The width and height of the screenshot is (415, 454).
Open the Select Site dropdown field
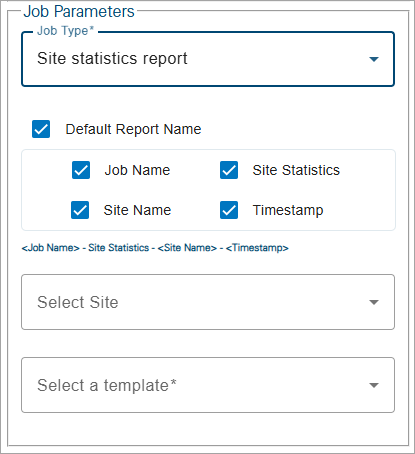[208, 302]
